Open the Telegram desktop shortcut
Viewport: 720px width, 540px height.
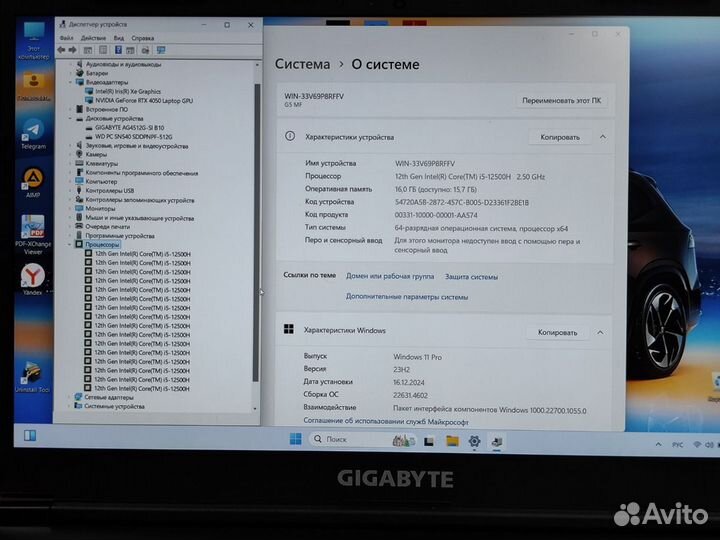(x=34, y=134)
